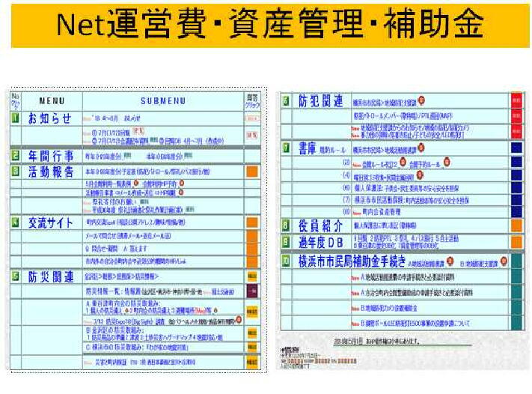This screenshot has width=532, height=394.
Task: Click the green number 7 icon beside 書庫
Action: [287, 148]
